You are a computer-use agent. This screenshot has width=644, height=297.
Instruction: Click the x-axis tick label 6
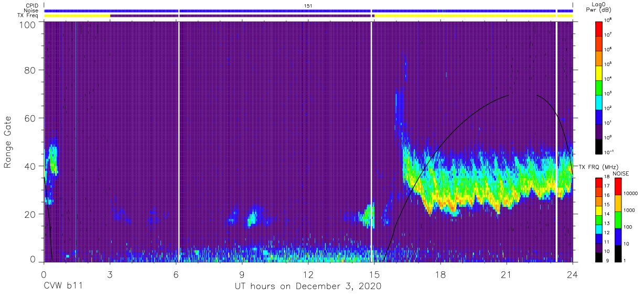(176, 273)
